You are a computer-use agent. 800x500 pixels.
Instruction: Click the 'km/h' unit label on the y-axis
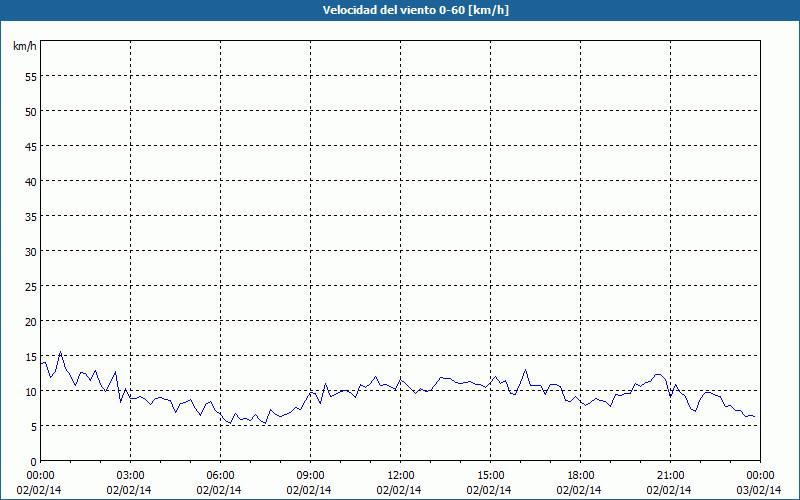(24, 46)
